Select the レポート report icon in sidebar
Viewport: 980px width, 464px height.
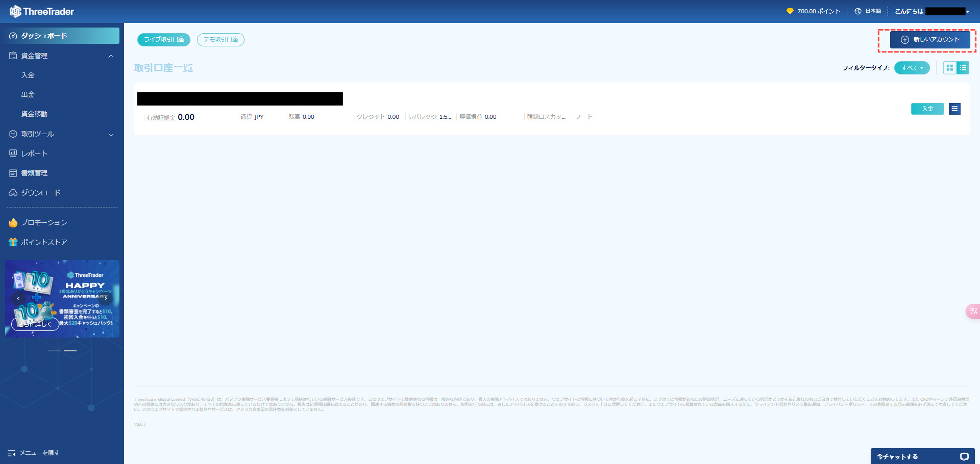point(13,153)
